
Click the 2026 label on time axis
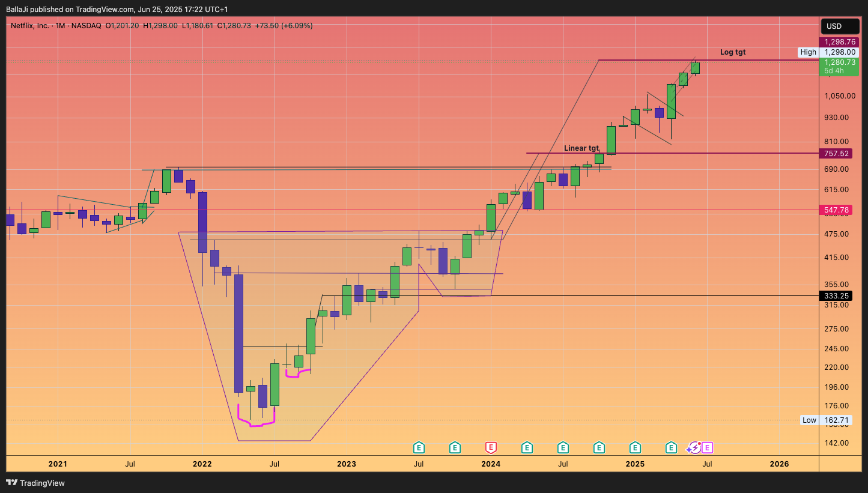[x=779, y=464]
